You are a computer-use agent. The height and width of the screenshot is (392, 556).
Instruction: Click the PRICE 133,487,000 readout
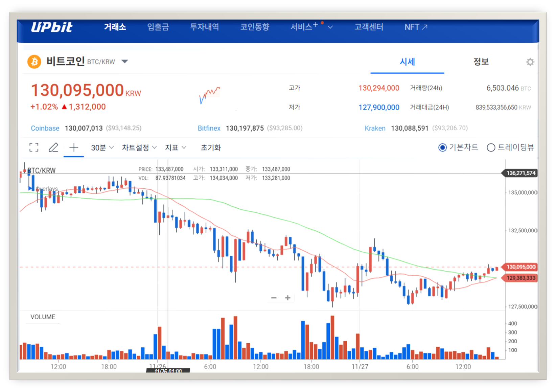[161, 169]
